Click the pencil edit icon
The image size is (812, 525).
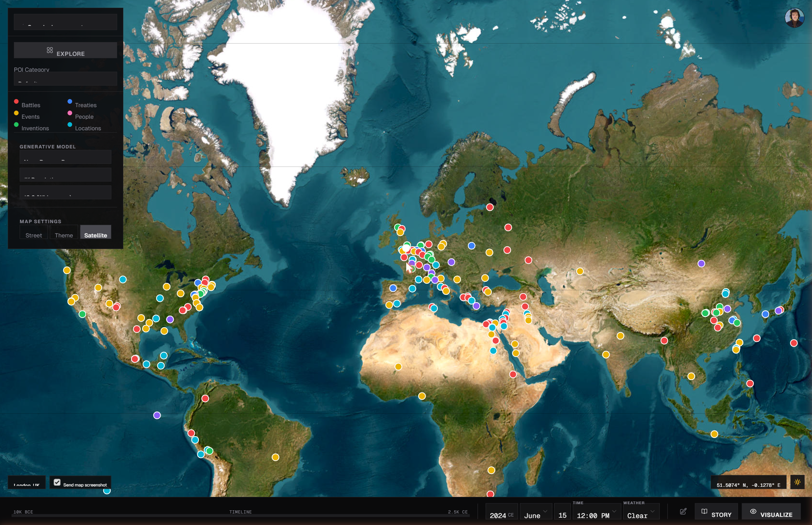point(683,512)
